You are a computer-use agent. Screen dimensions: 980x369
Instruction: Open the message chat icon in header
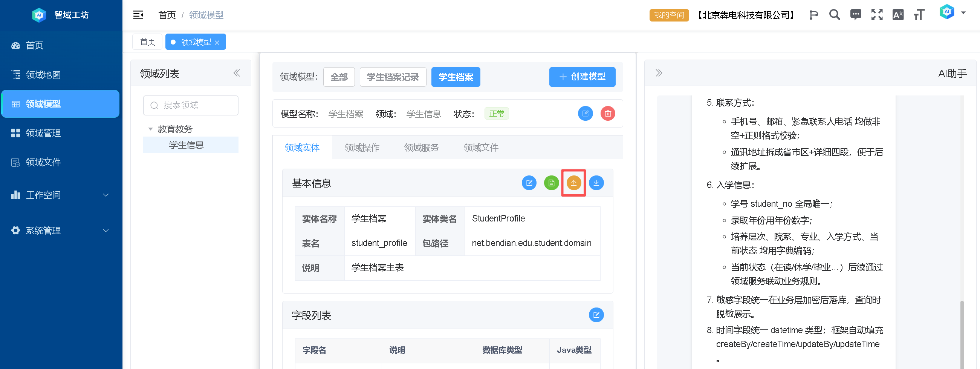[856, 15]
